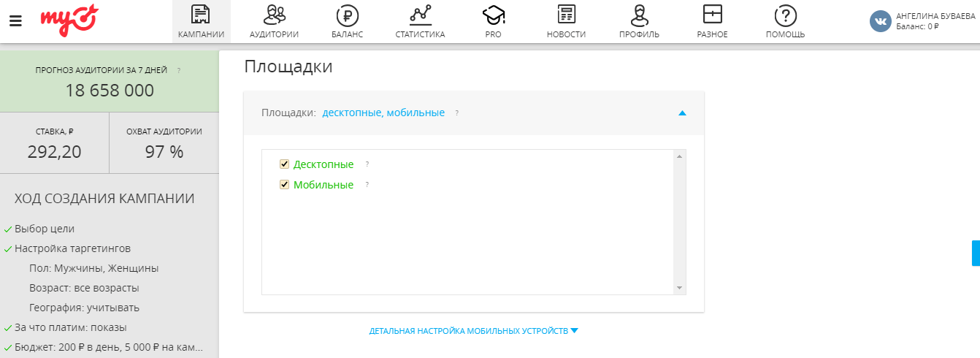Open the Баланс ruble icon
Screen dimensions: 980x358
click(x=347, y=15)
